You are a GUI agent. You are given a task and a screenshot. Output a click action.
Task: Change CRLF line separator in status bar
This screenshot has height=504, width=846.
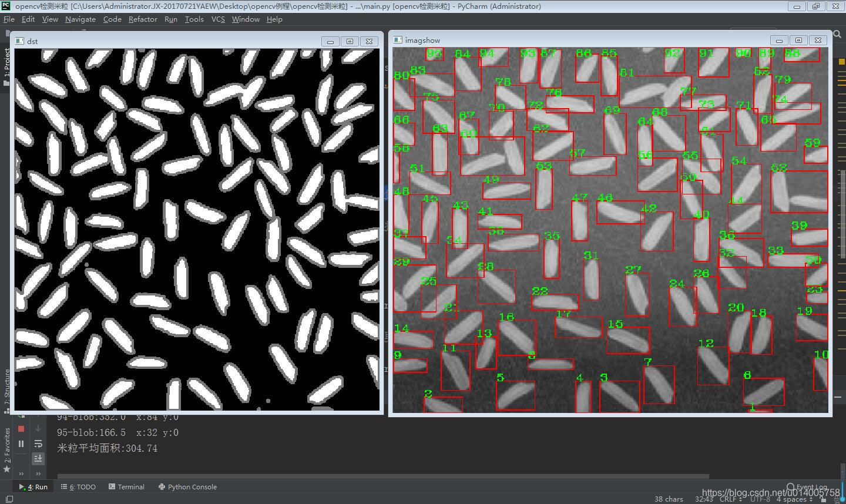click(x=730, y=499)
